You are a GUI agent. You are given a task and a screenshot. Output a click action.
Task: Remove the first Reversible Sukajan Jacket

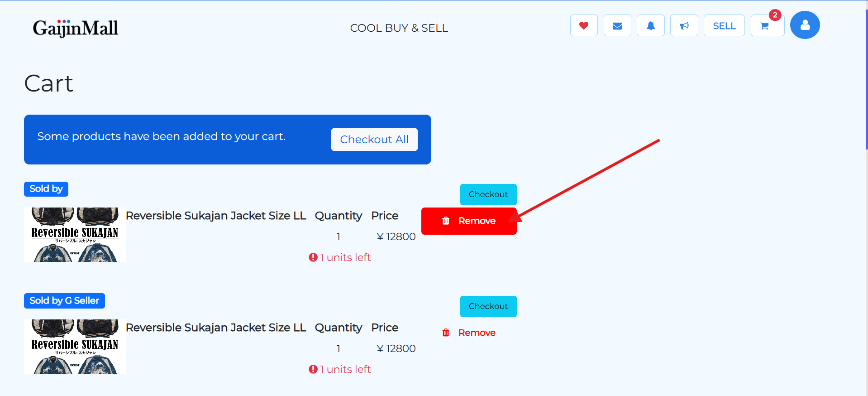coord(469,221)
